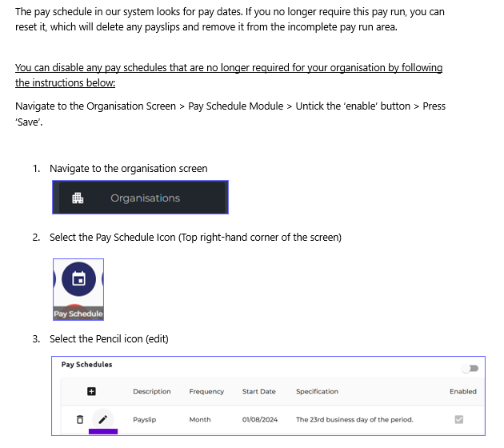The width and height of the screenshot is (504, 448).
Task: Click the 'Select the Pencil icon (edit)' step
Action: point(109,338)
